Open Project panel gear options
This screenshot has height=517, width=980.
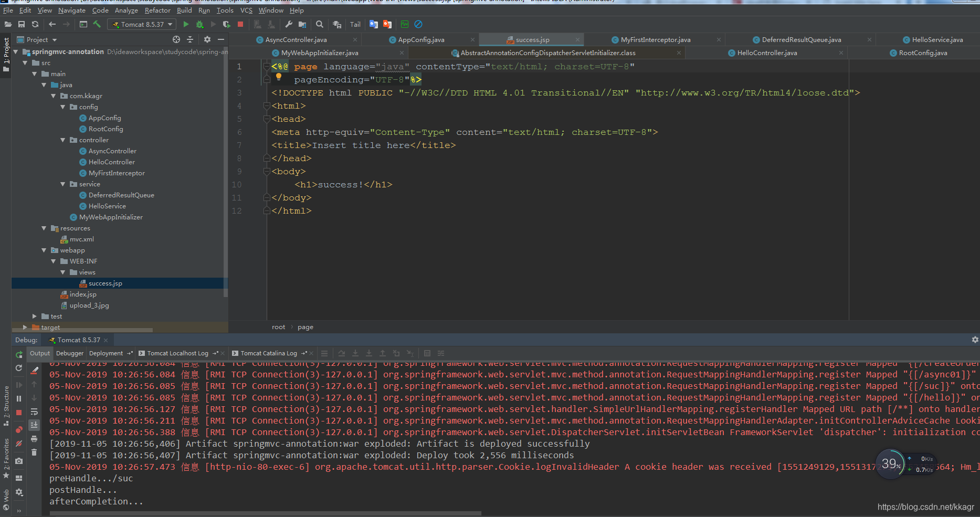(x=207, y=39)
